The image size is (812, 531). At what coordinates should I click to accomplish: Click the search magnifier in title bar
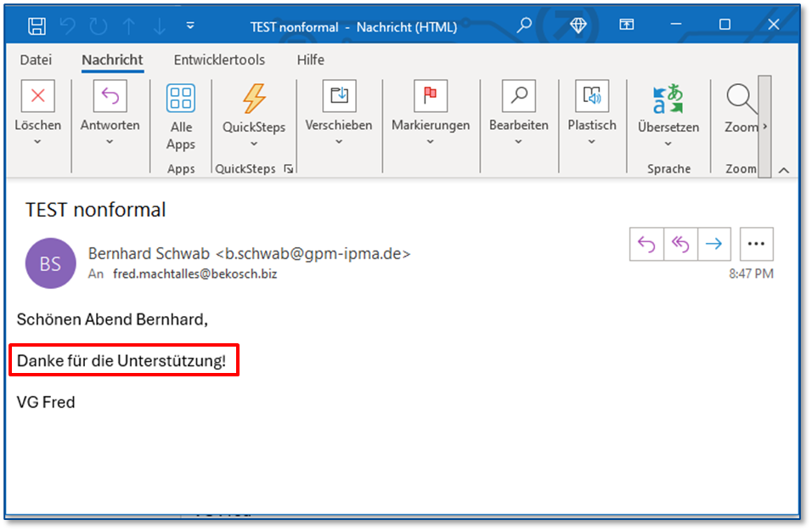[x=524, y=25]
